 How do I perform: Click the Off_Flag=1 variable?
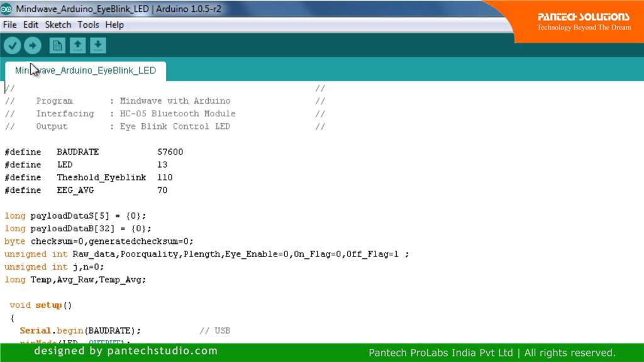[x=372, y=254]
